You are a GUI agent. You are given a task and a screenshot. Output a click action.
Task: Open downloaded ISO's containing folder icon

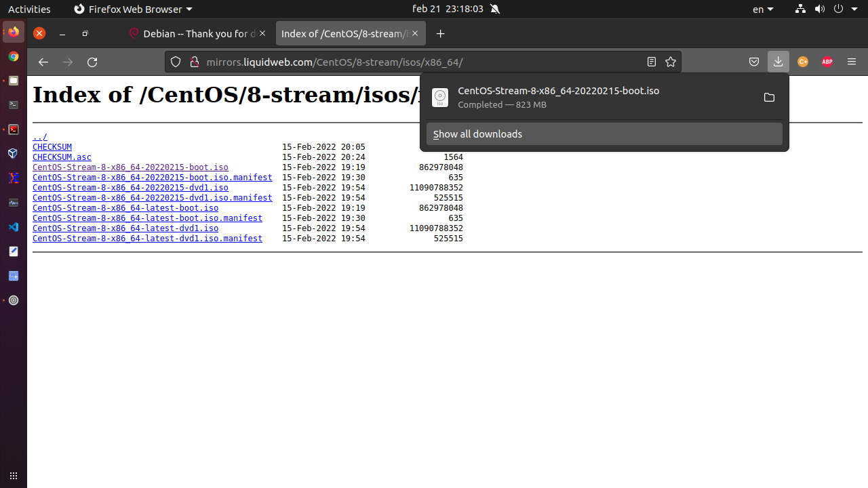click(x=769, y=98)
